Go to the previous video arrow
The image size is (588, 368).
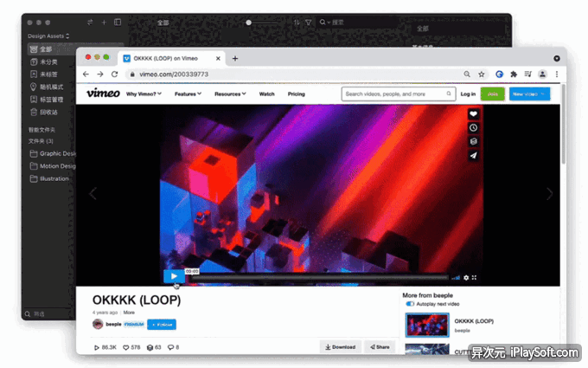tap(93, 194)
